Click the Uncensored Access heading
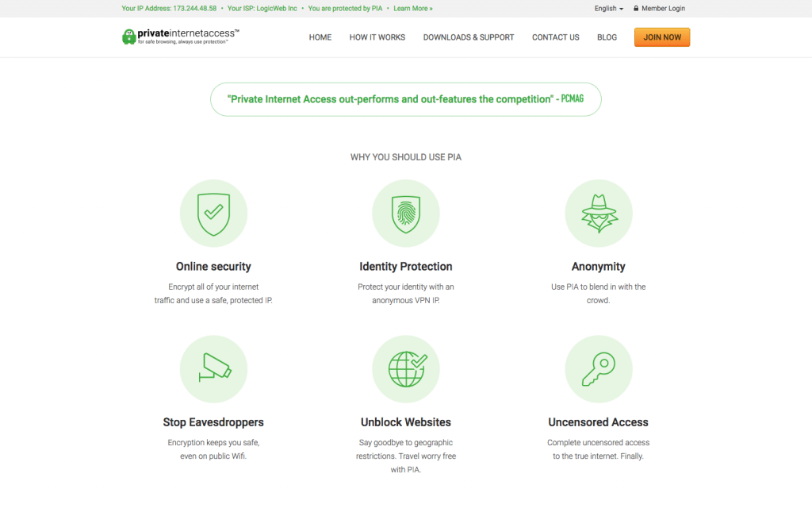 pos(599,422)
